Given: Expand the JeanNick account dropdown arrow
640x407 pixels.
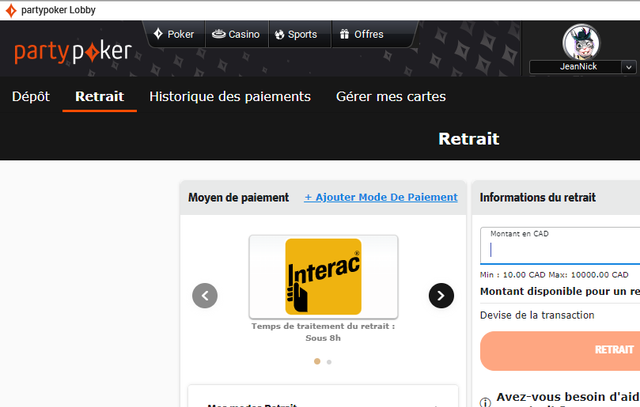Looking at the screenshot, I should click(629, 67).
